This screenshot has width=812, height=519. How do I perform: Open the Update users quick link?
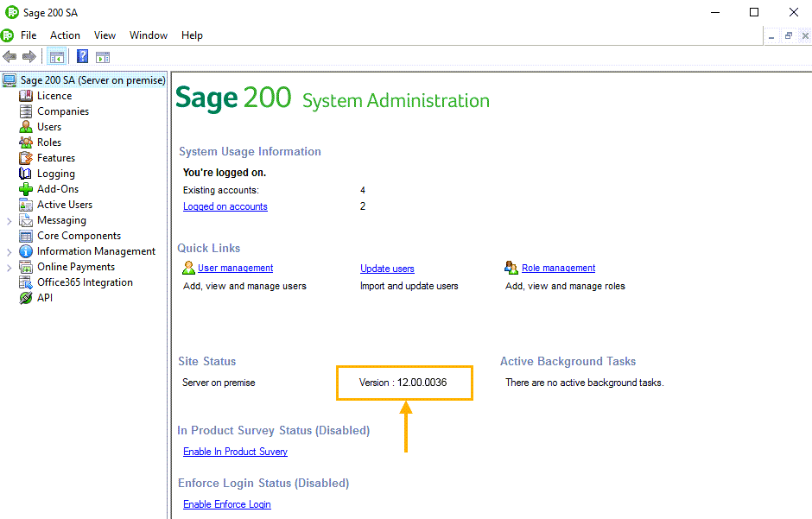point(387,269)
